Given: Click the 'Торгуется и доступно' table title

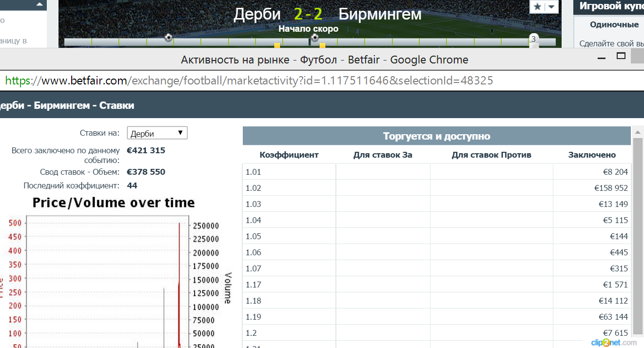Looking at the screenshot, I should (x=437, y=136).
